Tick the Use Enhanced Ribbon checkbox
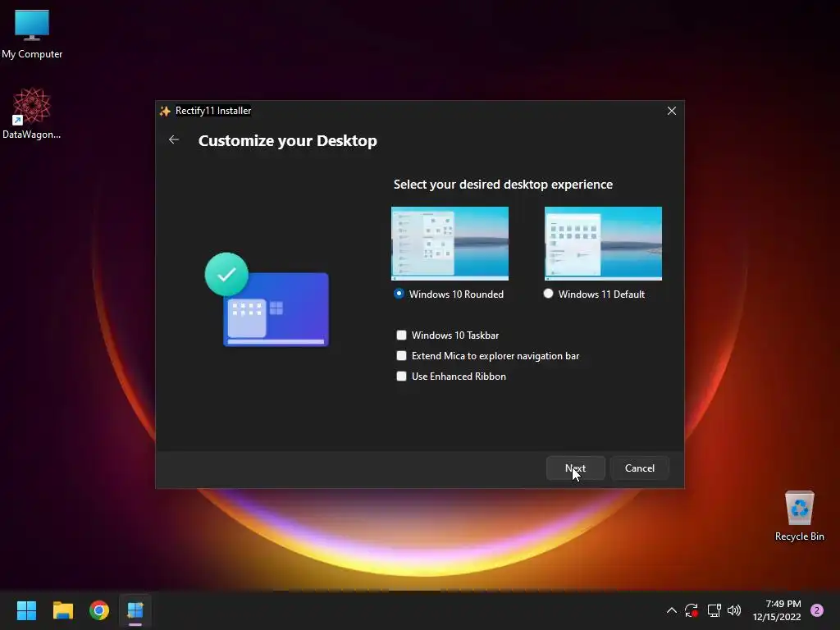Viewport: 840px width, 630px height. coord(401,376)
